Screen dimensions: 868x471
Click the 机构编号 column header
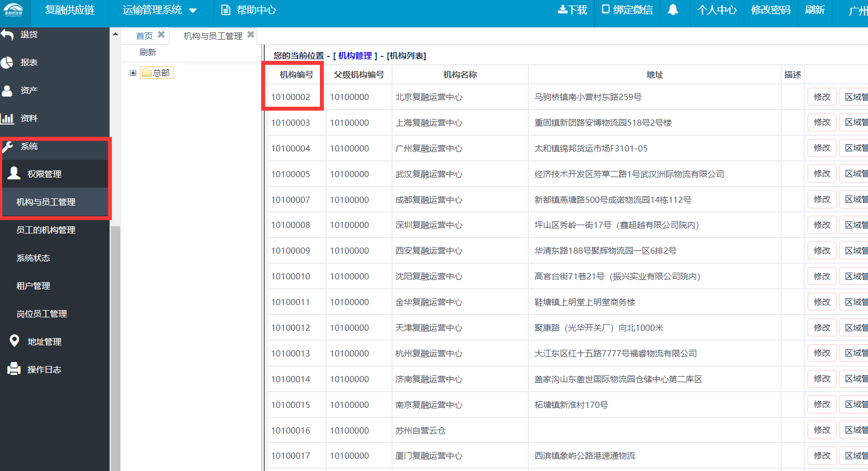pos(296,75)
